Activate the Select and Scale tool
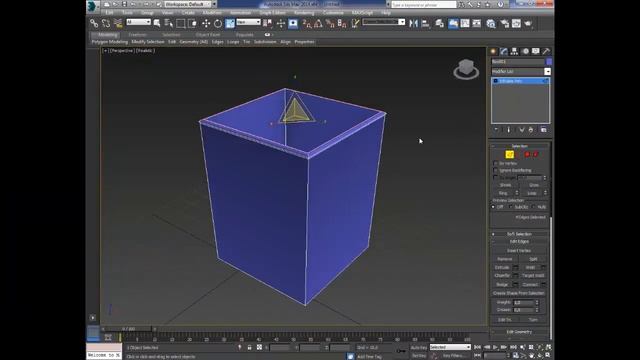 (230, 23)
